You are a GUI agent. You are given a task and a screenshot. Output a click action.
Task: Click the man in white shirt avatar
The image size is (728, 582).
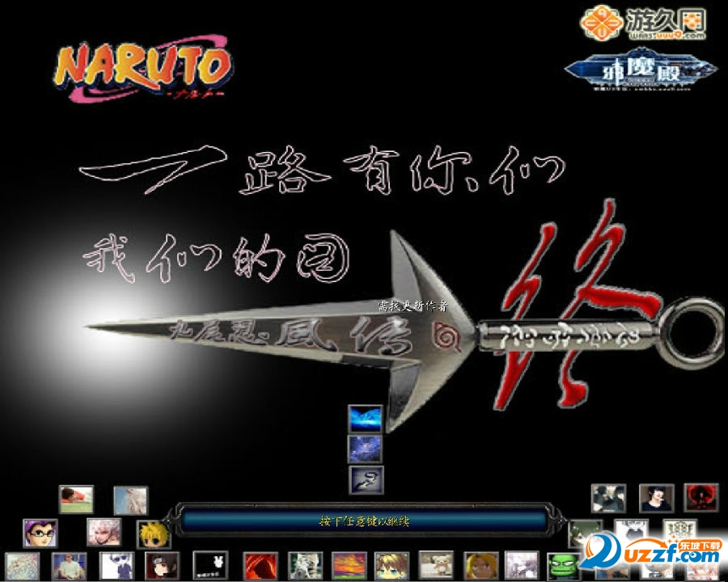click(x=69, y=566)
